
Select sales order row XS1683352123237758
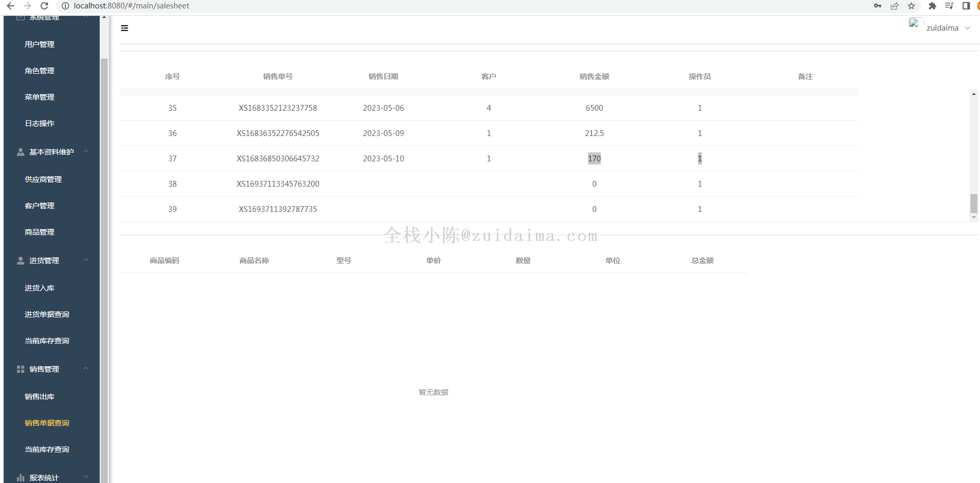[x=278, y=108]
